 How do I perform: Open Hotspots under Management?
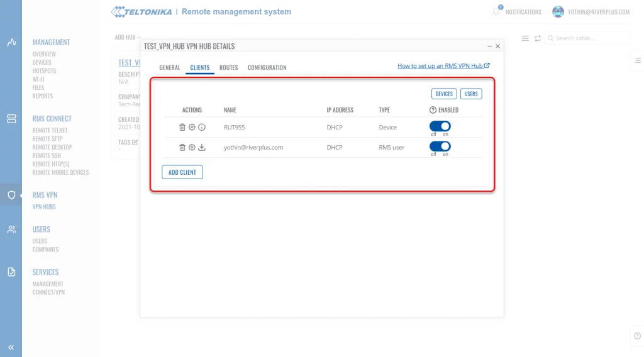tap(44, 71)
